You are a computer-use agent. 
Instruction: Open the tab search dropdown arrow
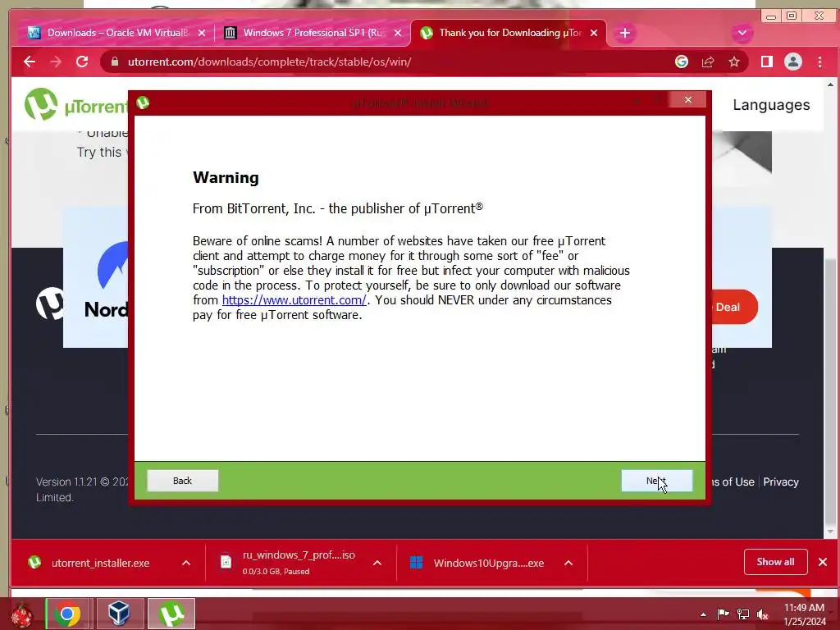point(742,33)
